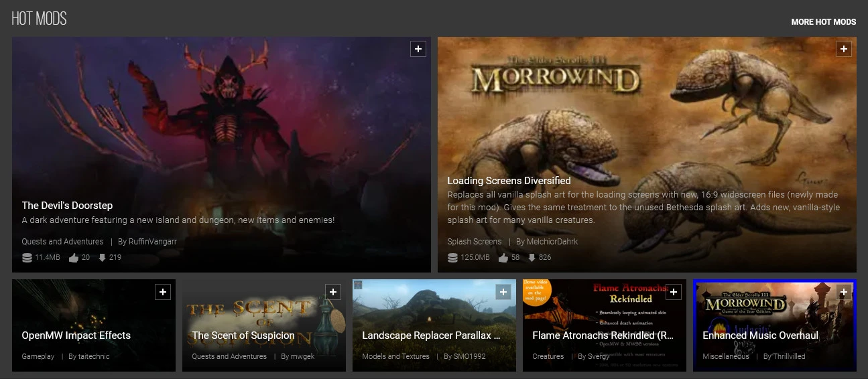Open The Devil's Doorstep mod title
The image size is (868, 379).
pos(67,206)
